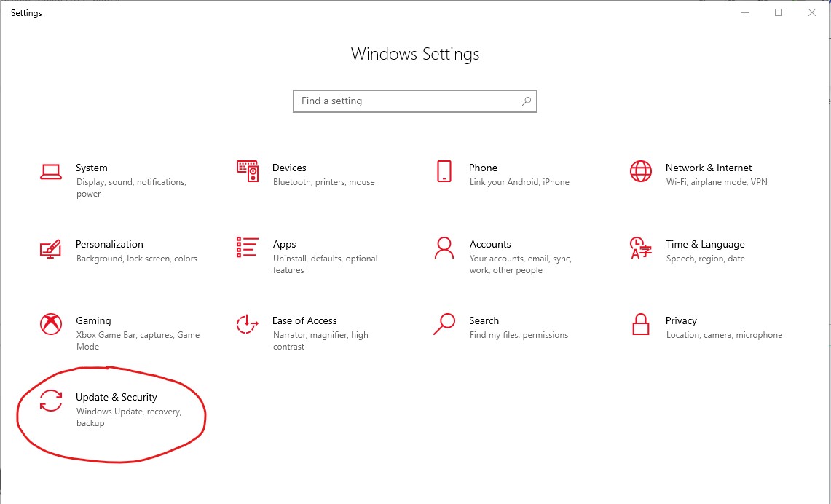
Task: Select the Accounts person icon
Action: click(x=444, y=248)
